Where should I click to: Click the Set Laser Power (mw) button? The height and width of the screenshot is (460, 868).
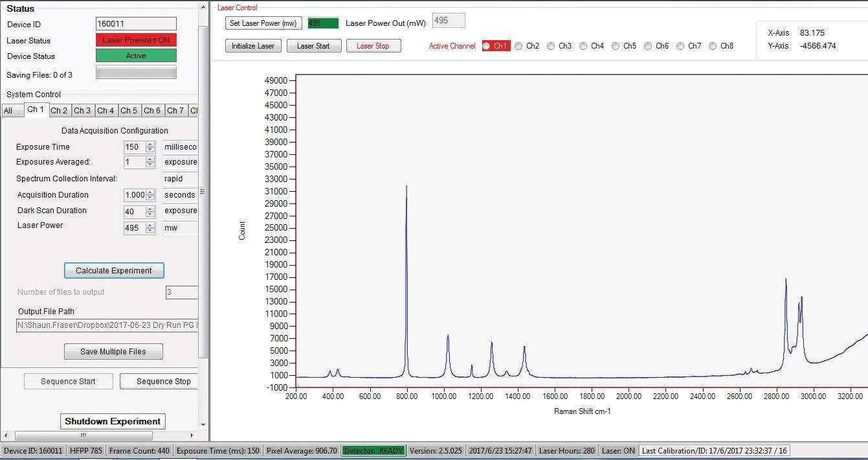[263, 23]
